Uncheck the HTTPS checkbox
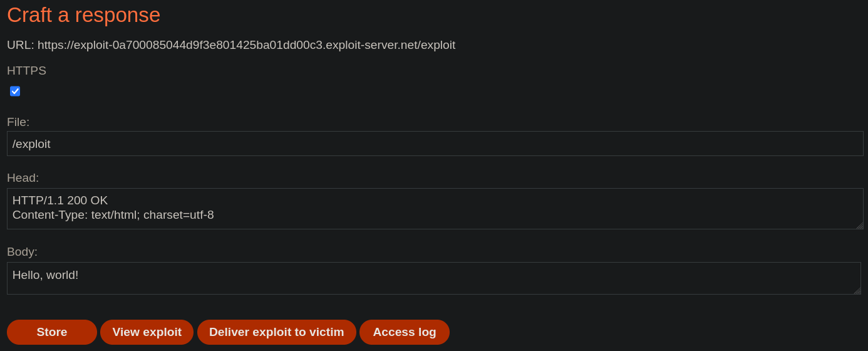The height and width of the screenshot is (351, 868). point(15,92)
